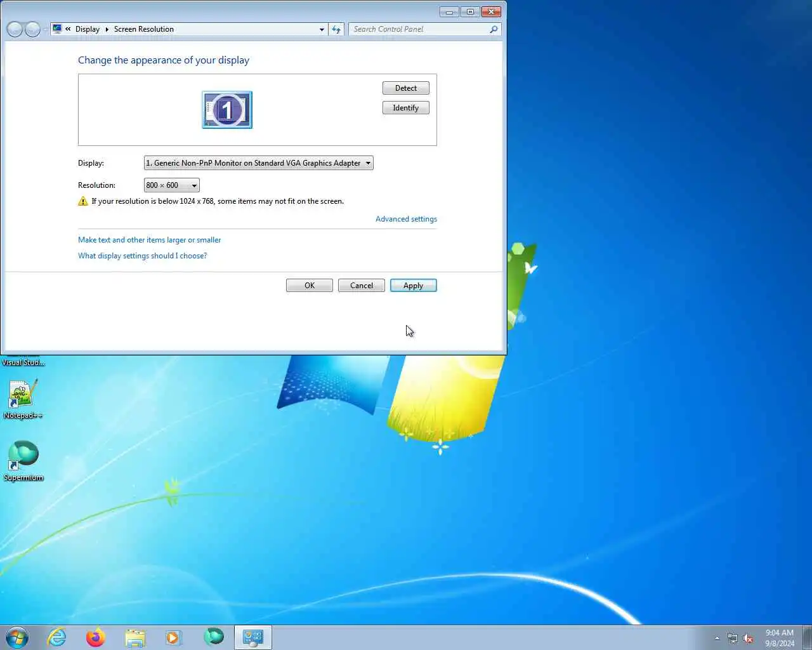Screen dimensions: 812x650
Task: Click the monitor 1 display thumbnail
Action: pos(227,110)
